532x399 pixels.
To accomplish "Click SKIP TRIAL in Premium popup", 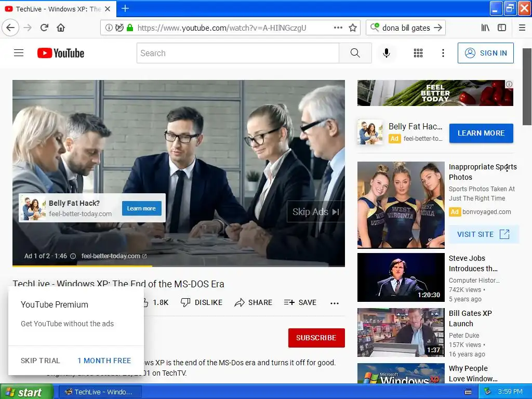I will pyautogui.click(x=40, y=361).
